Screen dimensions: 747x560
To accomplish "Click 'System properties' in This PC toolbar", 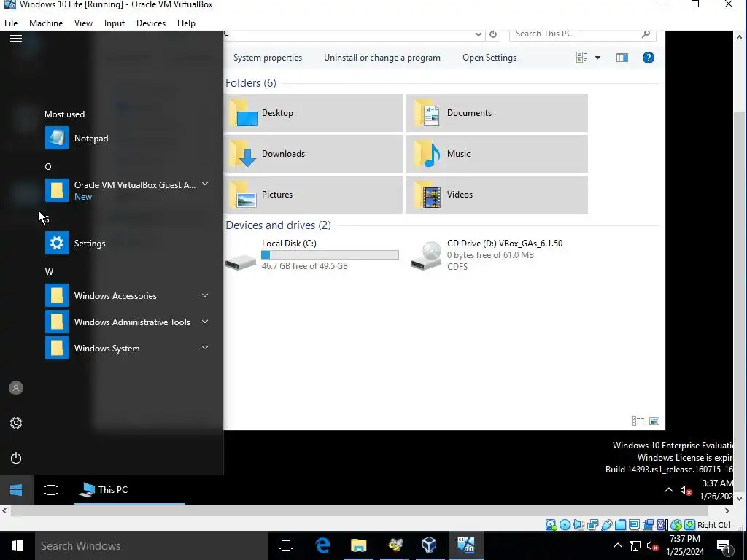I will tap(268, 58).
